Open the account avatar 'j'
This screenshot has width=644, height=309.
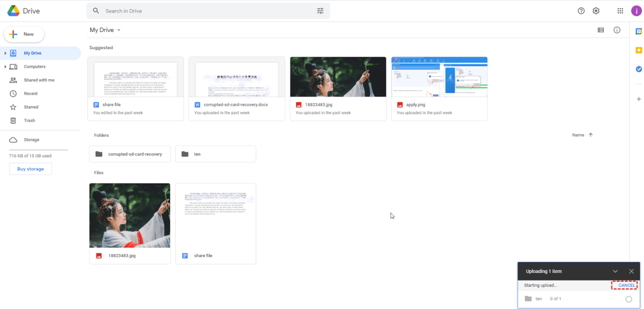(636, 11)
